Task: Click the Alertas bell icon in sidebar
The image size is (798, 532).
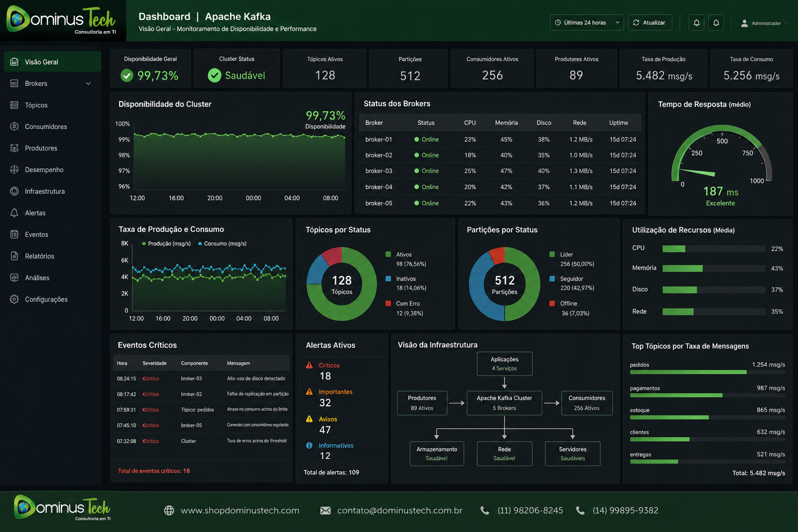Action: [15, 213]
